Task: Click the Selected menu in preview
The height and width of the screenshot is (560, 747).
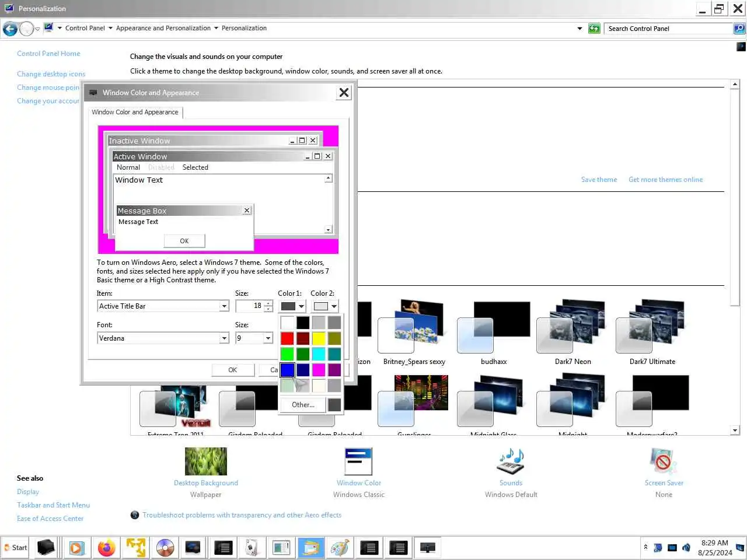Action: (195, 167)
